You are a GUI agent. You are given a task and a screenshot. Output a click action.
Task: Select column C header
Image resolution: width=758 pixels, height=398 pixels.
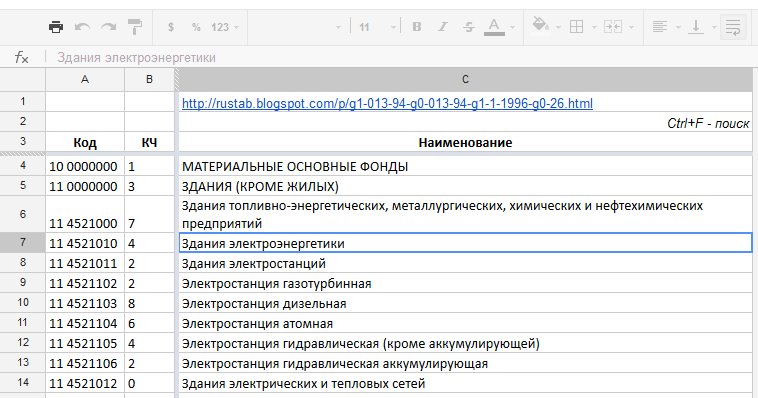coord(465,79)
